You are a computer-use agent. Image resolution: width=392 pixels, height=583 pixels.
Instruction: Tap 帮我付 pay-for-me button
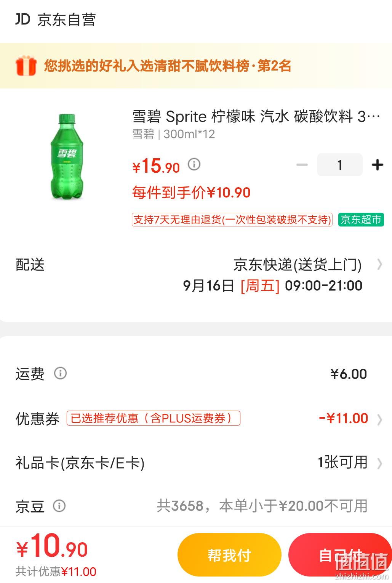click(x=229, y=555)
